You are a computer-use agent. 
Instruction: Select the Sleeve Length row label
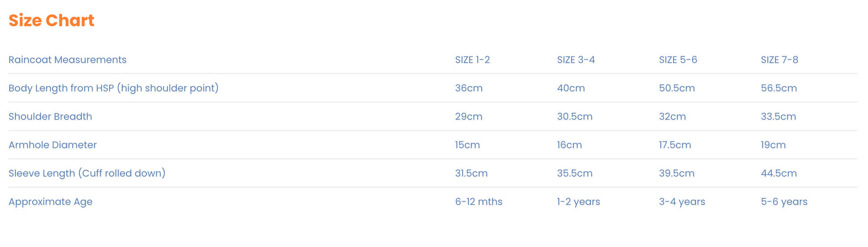(87, 173)
